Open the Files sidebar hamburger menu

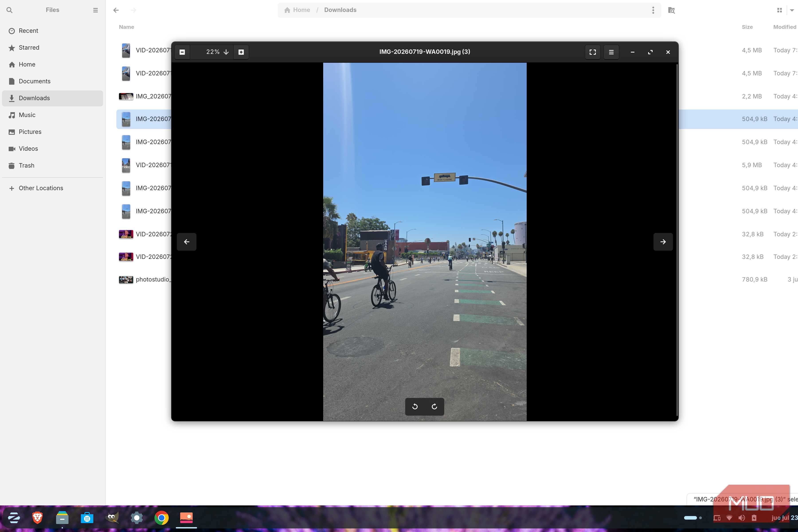(x=95, y=10)
